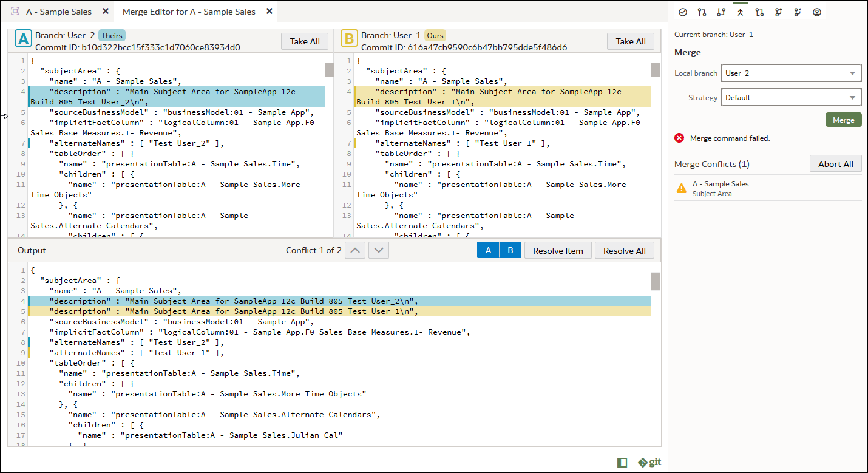The image size is (868, 473).
Task: Click the Resolve All button
Action: coord(624,250)
